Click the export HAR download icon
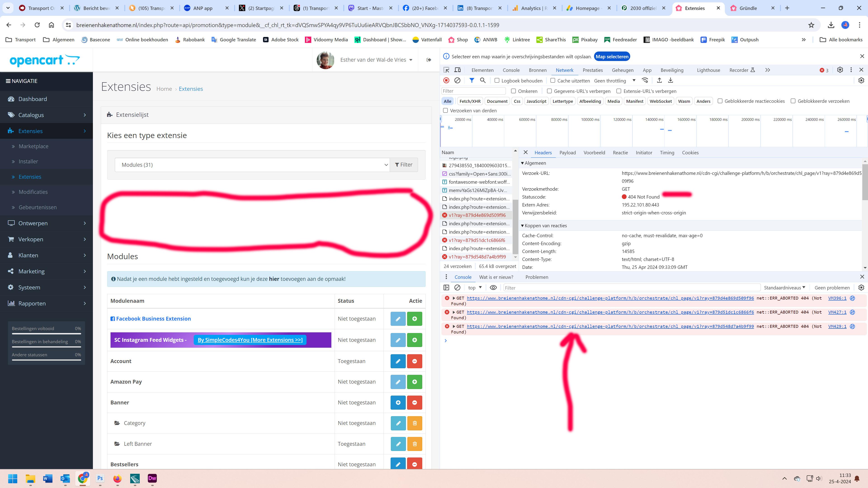Viewport: 868px width, 488px height. pyautogui.click(x=670, y=80)
